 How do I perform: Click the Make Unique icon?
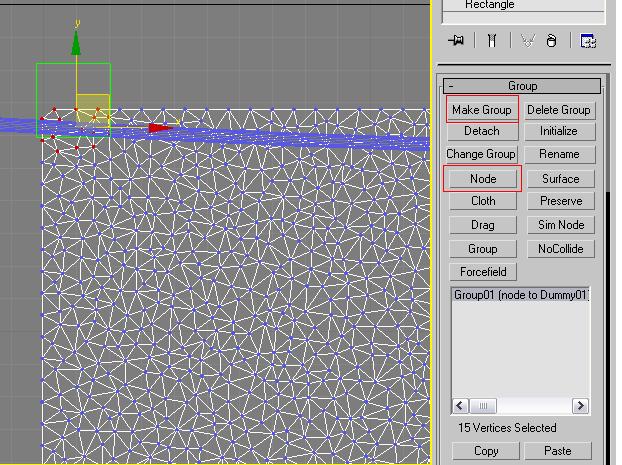(527, 41)
